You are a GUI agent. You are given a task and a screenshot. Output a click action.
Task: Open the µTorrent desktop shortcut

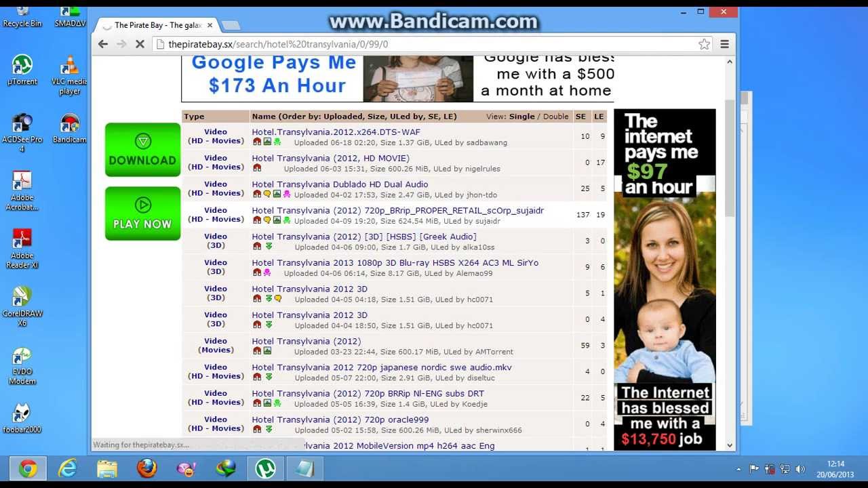pos(22,70)
